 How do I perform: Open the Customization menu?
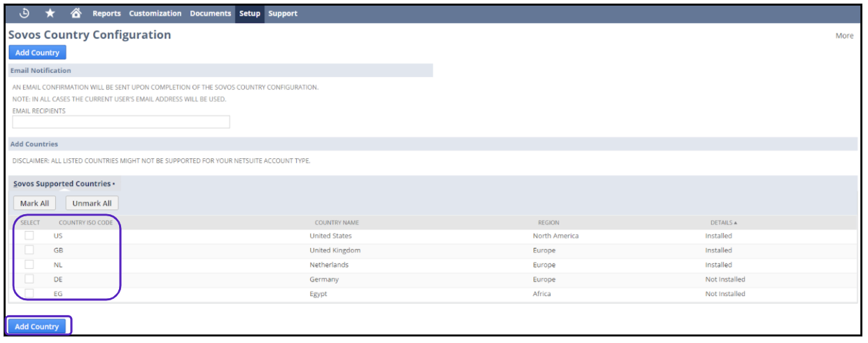coord(155,13)
